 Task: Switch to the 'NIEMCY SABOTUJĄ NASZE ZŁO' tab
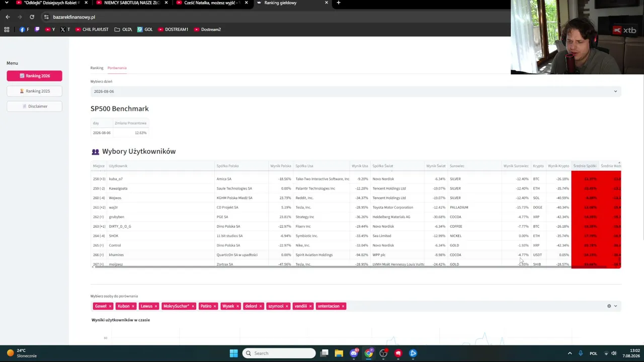(132, 3)
